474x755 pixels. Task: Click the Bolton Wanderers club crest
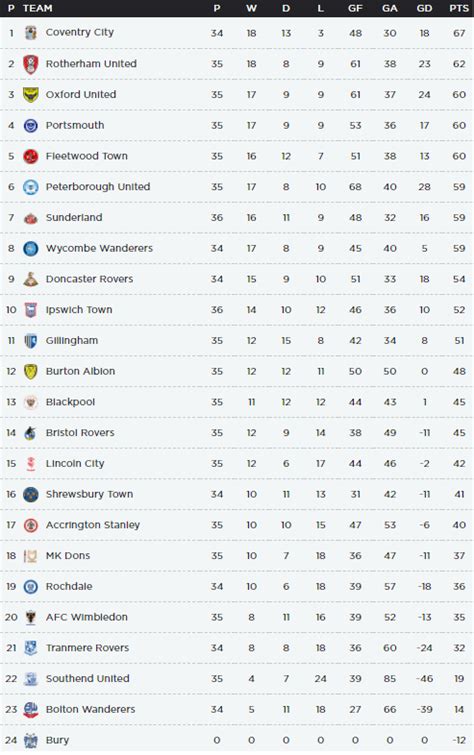(31, 710)
